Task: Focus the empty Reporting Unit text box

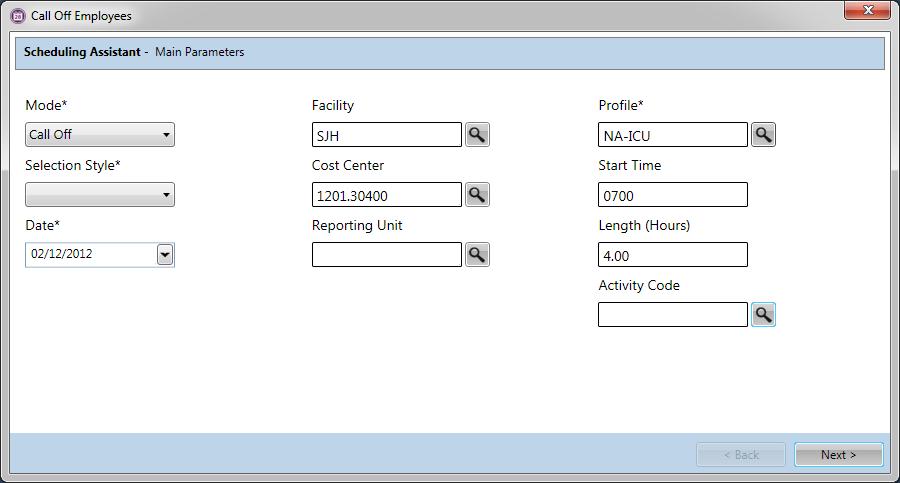Action: pos(386,255)
